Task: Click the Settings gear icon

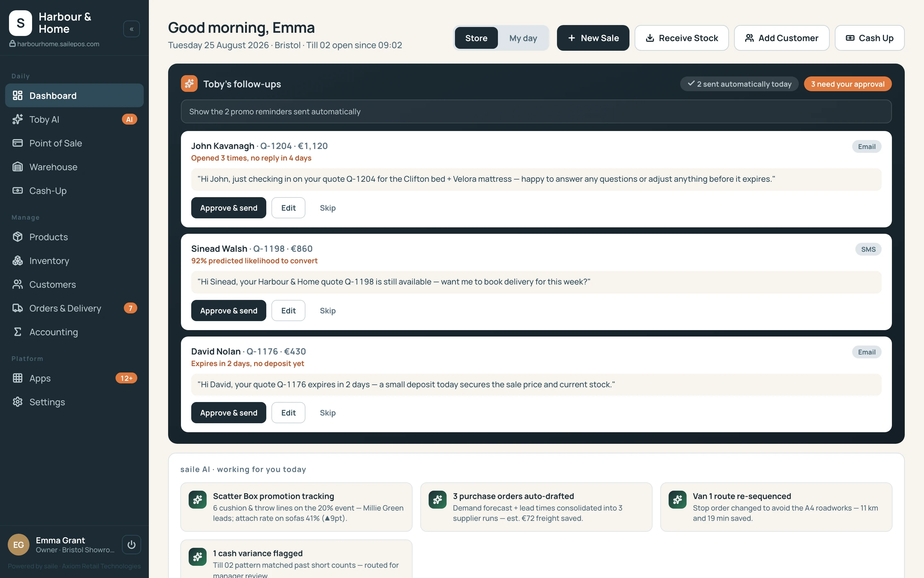Action: pyautogui.click(x=18, y=402)
